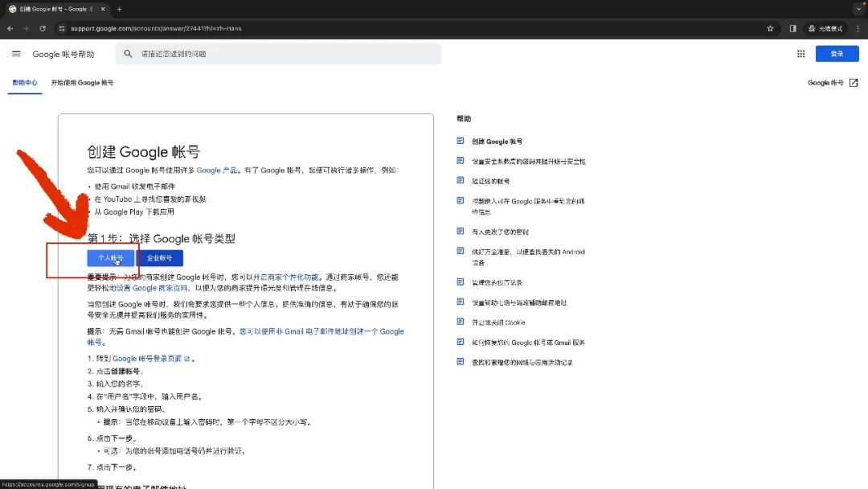868x489 pixels.
Task: Open sidebar article 创建 Google 帐号
Action: [x=497, y=142]
